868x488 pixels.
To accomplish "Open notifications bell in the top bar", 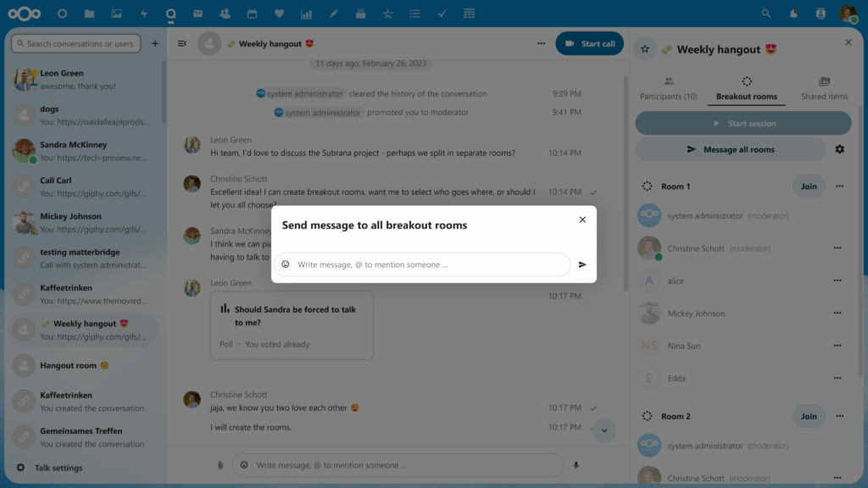I will (794, 13).
